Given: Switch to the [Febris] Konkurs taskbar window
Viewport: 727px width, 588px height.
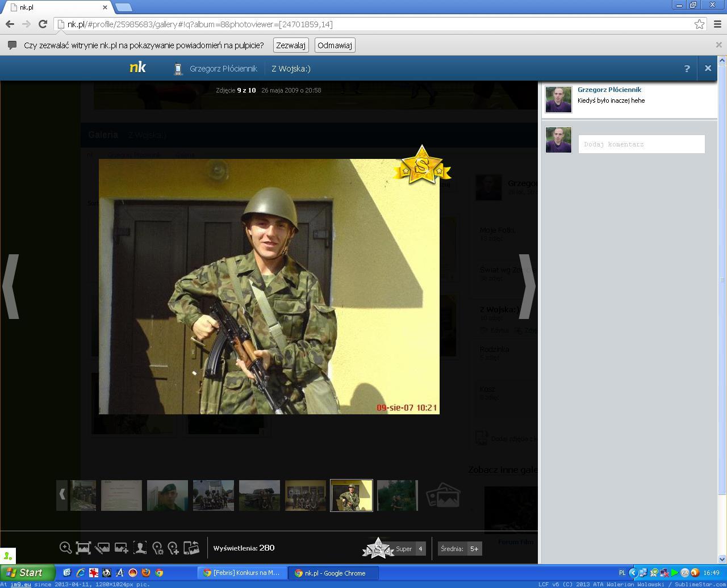Looking at the screenshot, I should point(242,573).
